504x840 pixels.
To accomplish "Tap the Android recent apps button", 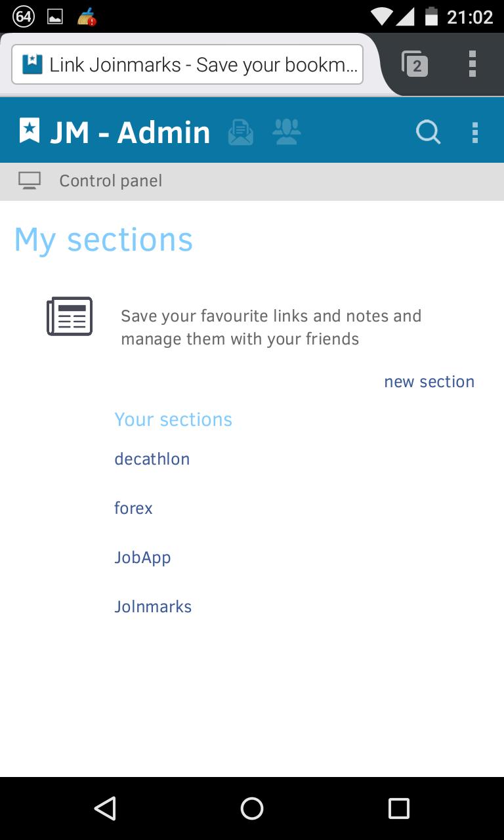I will coord(398,808).
